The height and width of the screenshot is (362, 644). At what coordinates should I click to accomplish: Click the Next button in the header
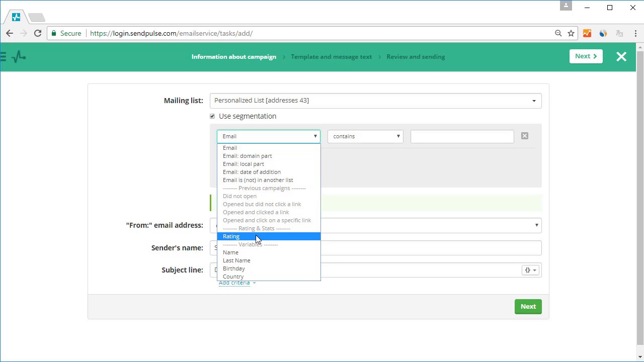coord(586,56)
